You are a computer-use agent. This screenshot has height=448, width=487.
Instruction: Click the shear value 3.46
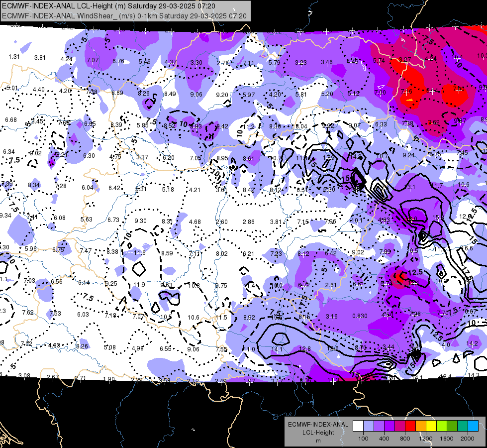[x=327, y=62]
